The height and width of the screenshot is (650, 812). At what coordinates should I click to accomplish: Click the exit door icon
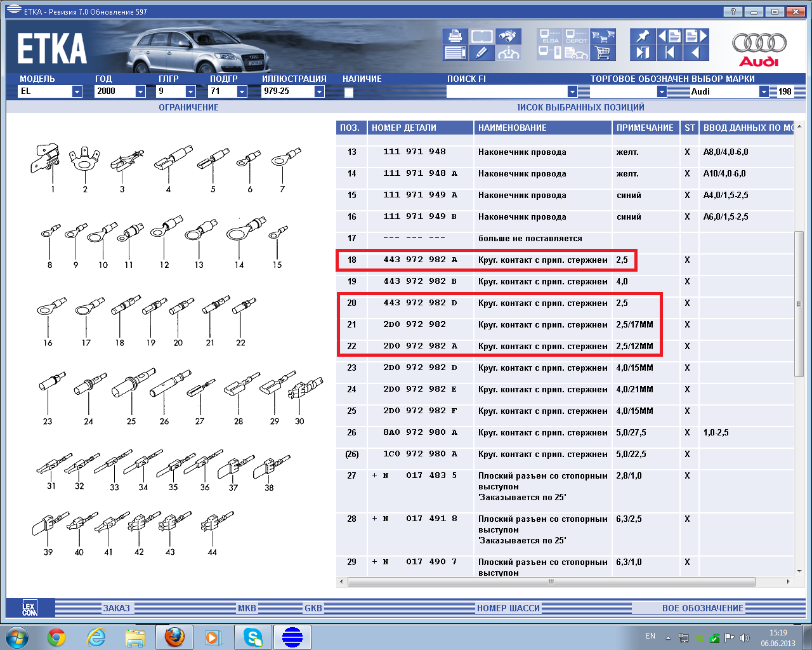[643, 53]
